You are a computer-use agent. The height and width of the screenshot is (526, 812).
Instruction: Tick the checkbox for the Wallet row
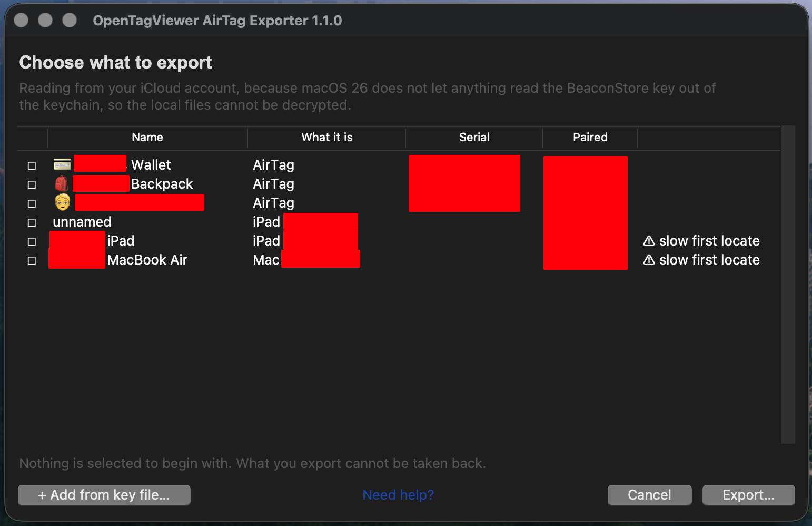pyautogui.click(x=32, y=165)
